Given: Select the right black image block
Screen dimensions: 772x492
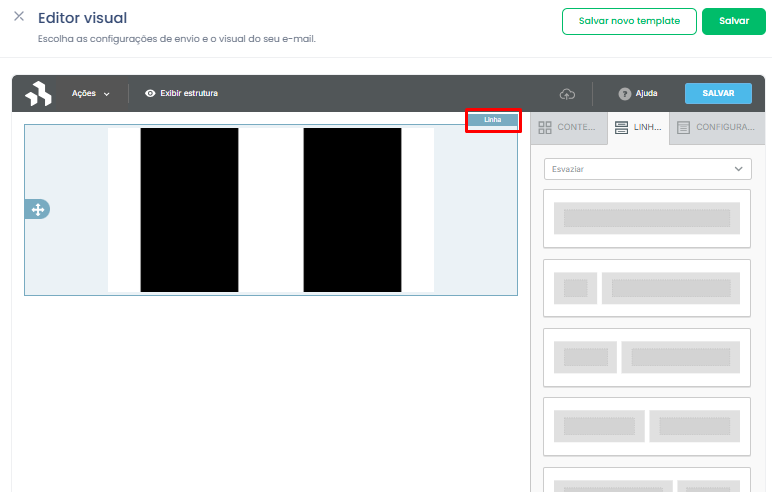Looking at the screenshot, I should (x=353, y=210).
